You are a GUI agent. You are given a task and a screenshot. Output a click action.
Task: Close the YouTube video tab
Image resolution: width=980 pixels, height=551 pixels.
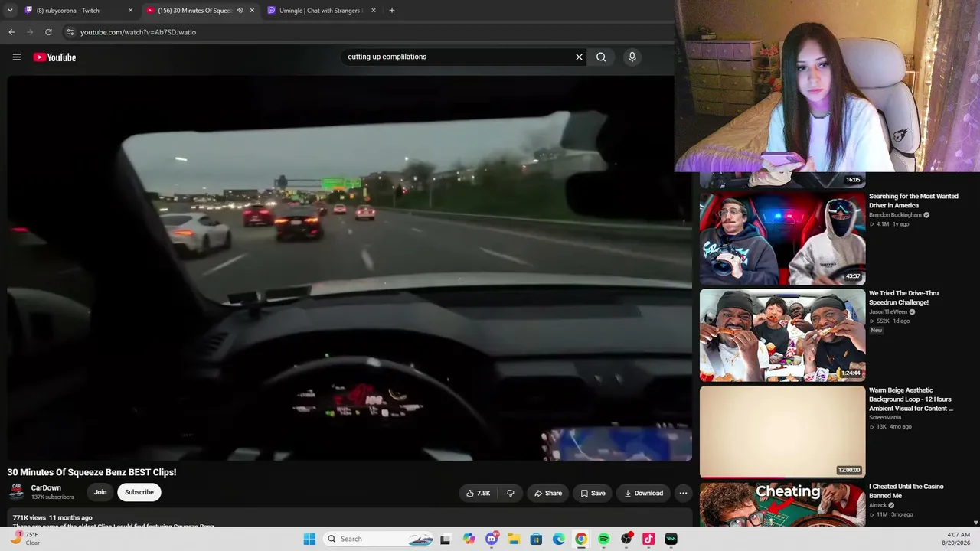coord(252,11)
